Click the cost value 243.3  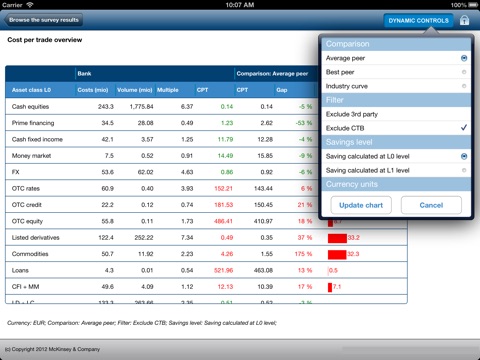click(x=106, y=107)
